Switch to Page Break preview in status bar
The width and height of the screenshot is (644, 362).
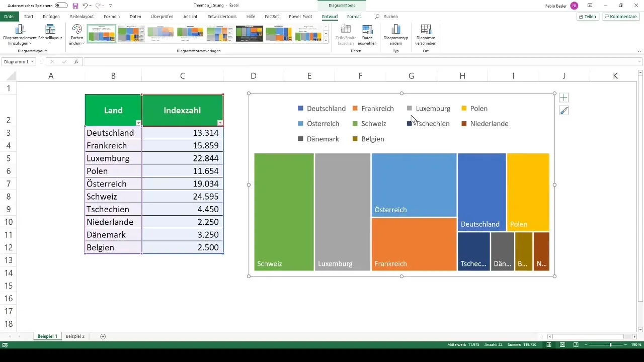pos(576,345)
